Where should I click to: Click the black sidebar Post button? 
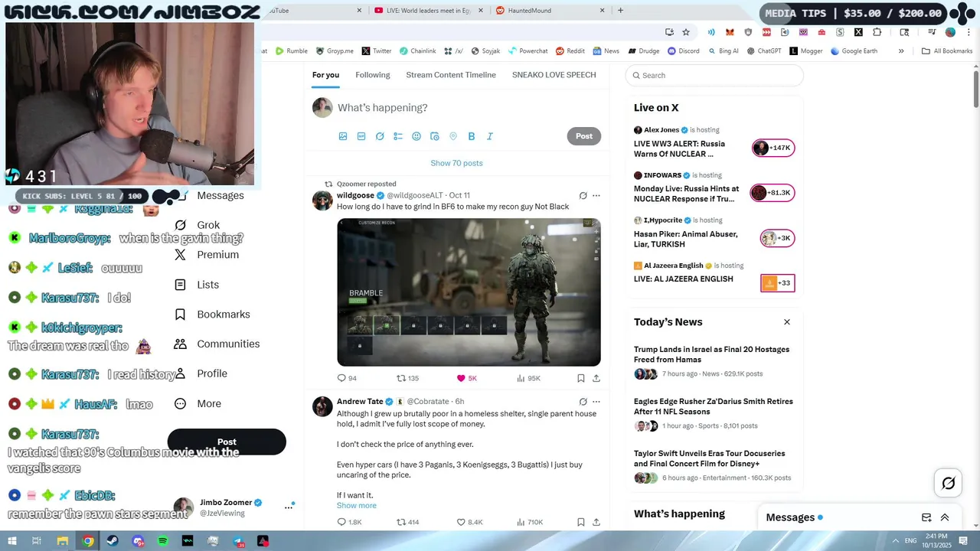(227, 442)
